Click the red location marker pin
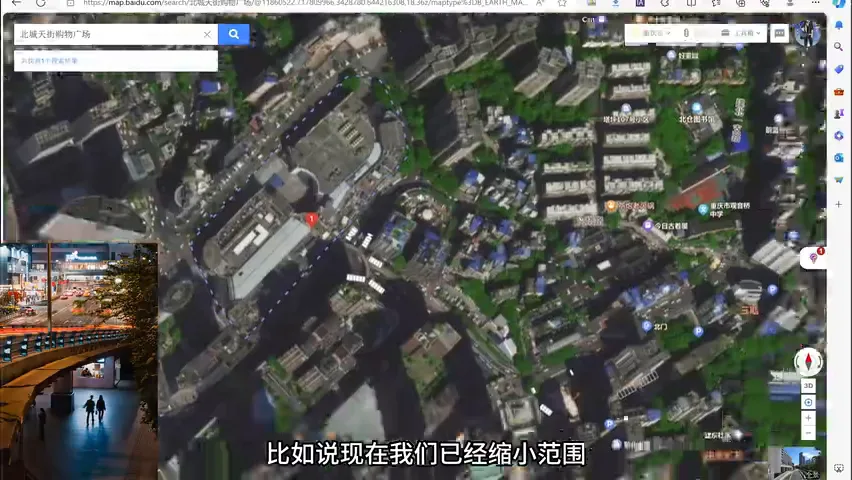This screenshot has width=852, height=480. click(x=311, y=219)
